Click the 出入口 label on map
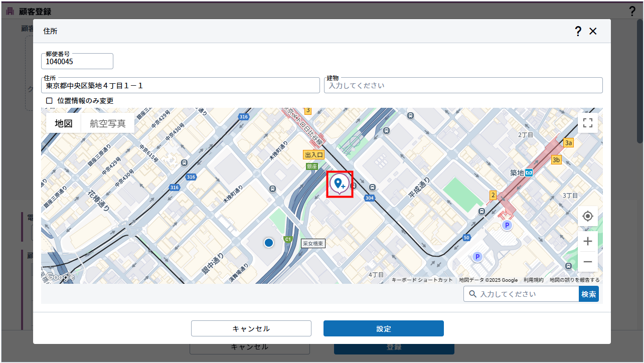This screenshot has width=644, height=363. (314, 155)
